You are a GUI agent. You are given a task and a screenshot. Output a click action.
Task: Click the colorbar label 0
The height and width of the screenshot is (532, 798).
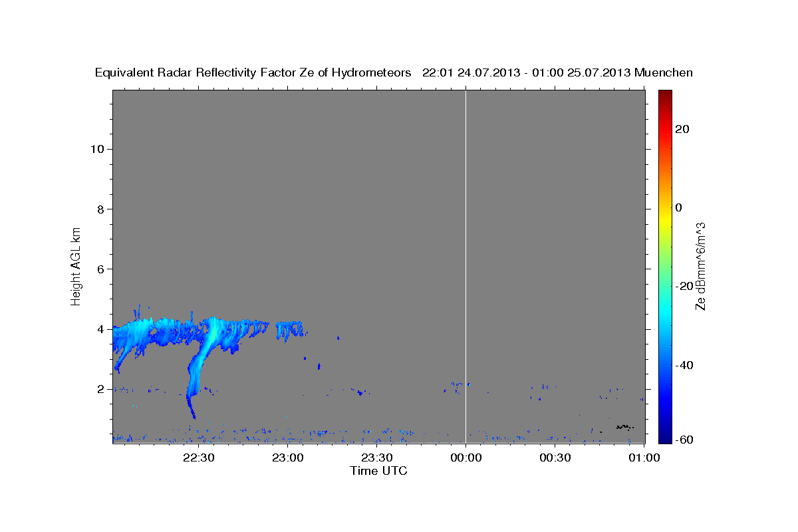[x=678, y=207]
